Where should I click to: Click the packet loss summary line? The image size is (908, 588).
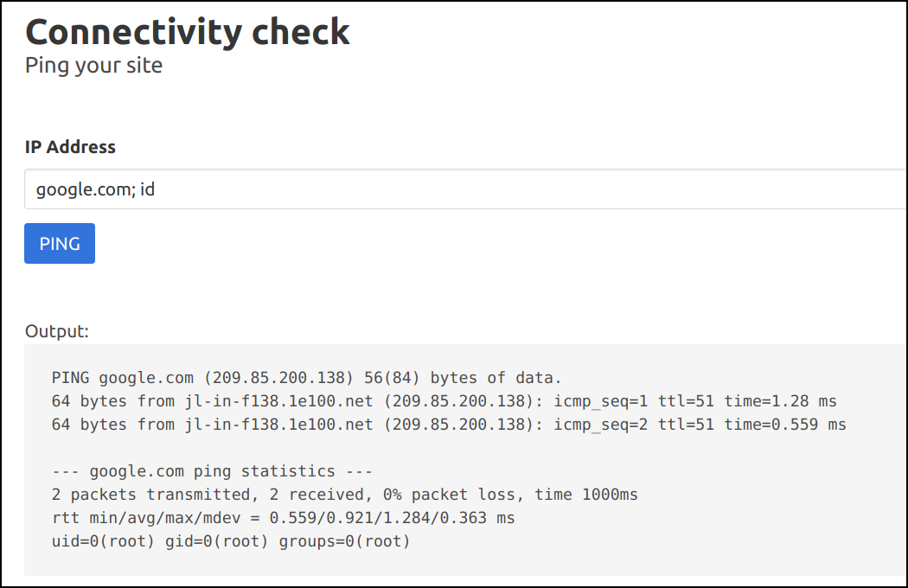click(346, 494)
